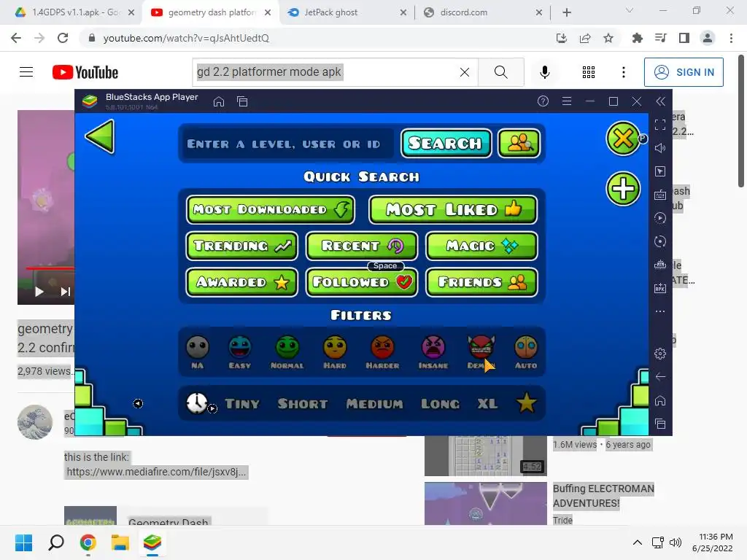Image resolution: width=747 pixels, height=560 pixels.
Task: Click BlueStacks sidebar home icon
Action: [x=659, y=400]
